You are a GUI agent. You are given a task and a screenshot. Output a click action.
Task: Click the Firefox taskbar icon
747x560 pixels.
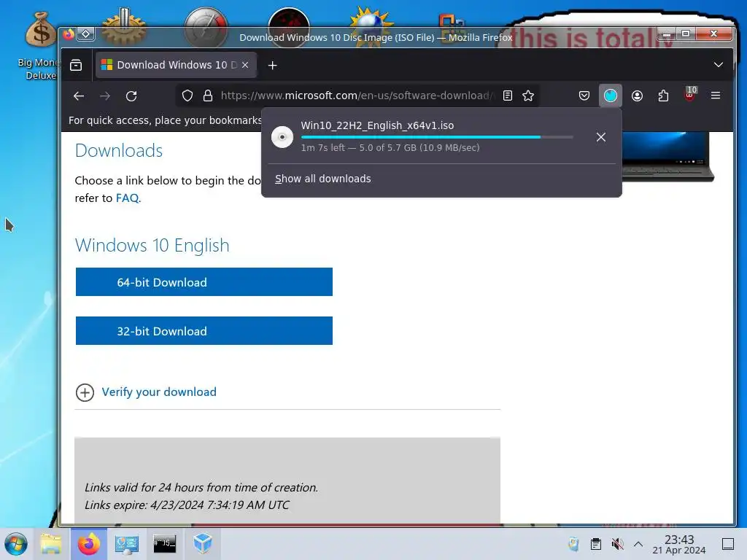coord(89,544)
